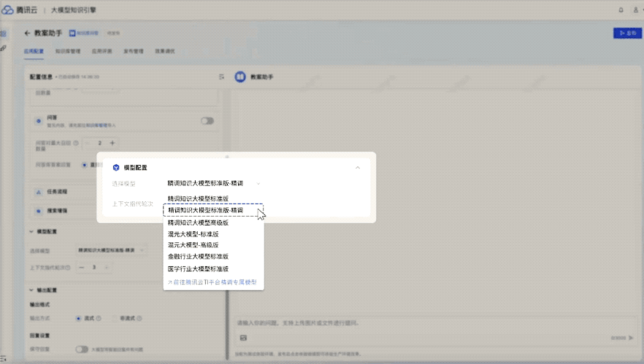Select the 流式 output radio button

point(78,319)
